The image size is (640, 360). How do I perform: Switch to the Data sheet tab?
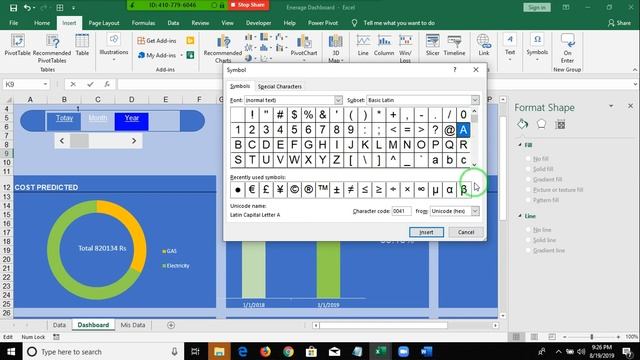(x=59, y=325)
